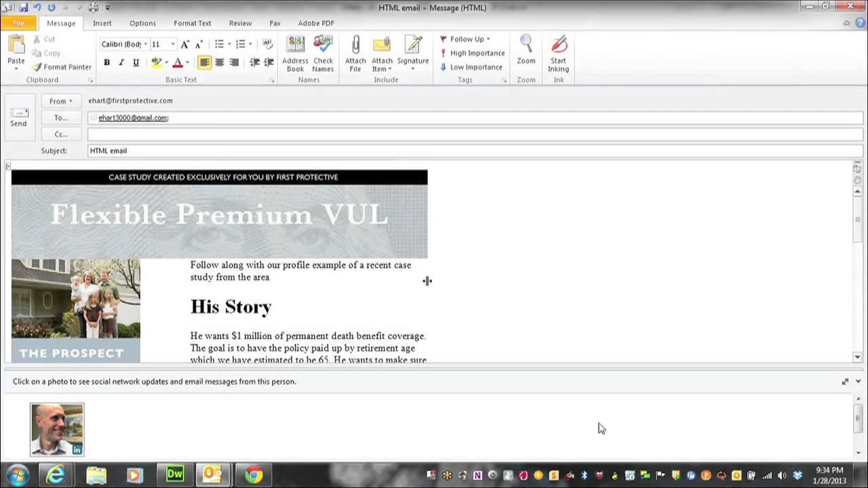Image resolution: width=868 pixels, height=488 pixels.
Task: Apply the red font color
Action: click(177, 62)
